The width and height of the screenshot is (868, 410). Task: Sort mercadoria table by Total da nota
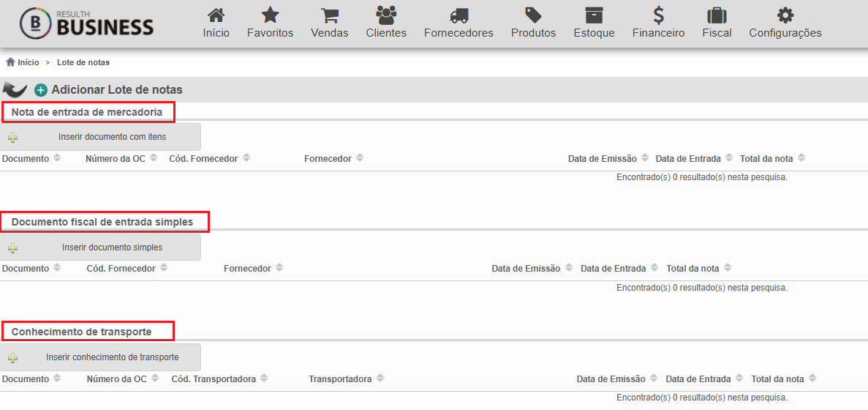772,158
